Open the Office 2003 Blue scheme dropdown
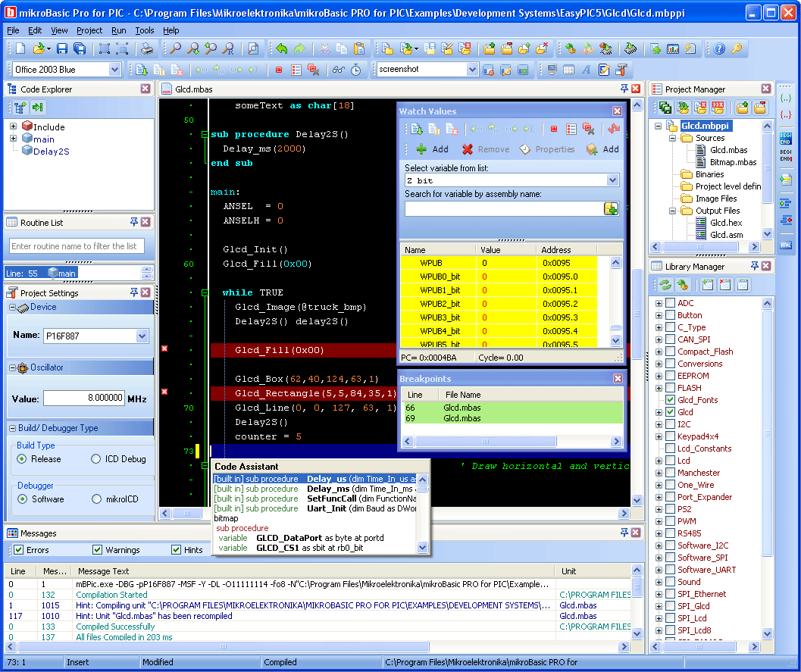Image resolution: width=801 pixels, height=672 pixels. [114, 70]
